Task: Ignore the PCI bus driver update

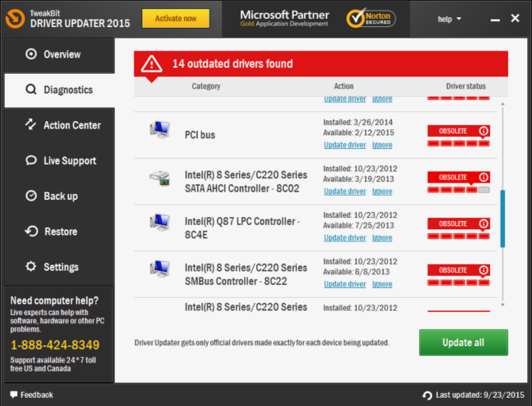Action: click(382, 145)
